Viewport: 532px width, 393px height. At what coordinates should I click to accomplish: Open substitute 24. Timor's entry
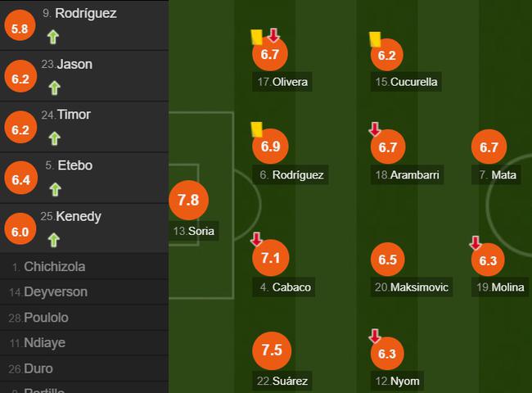pos(84,127)
